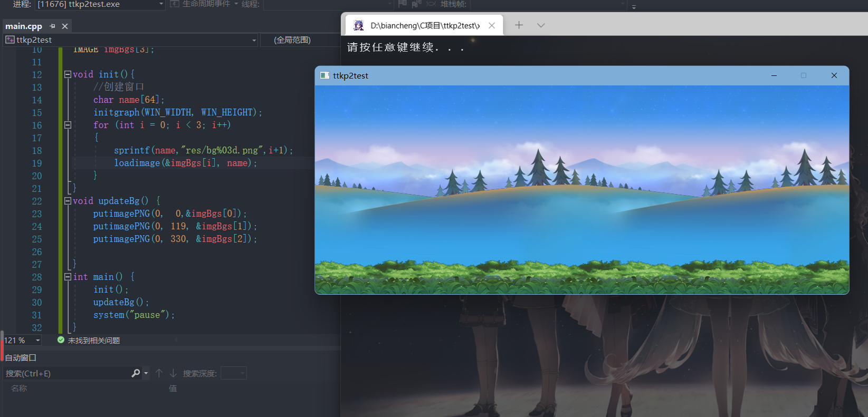Click the //创建窗口 comment line

tap(119, 87)
